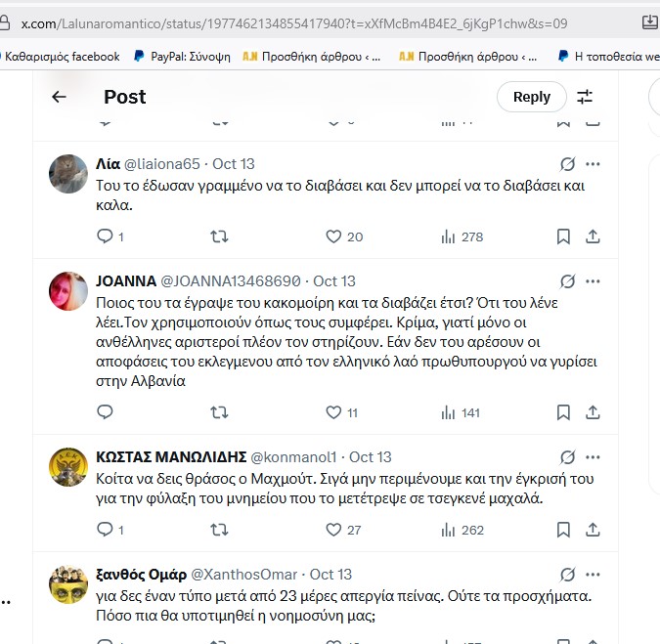Open more options menu on Λία's reply
This screenshot has width=660, height=644.
point(593,164)
